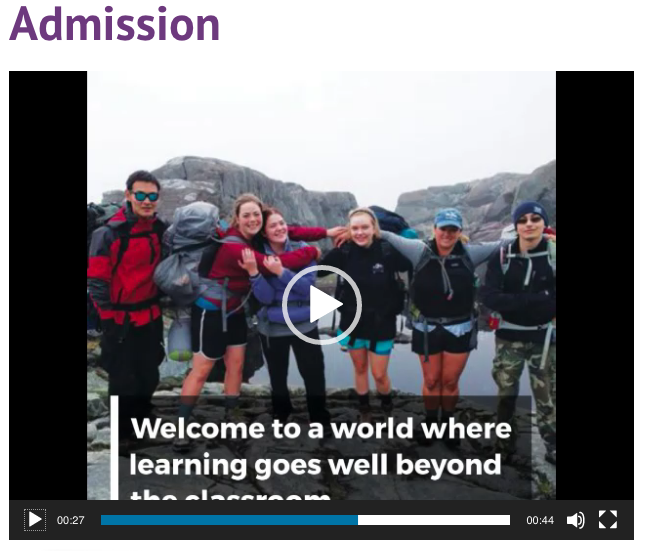
Task: Click the black letterbox right of the video
Action: click(595, 285)
